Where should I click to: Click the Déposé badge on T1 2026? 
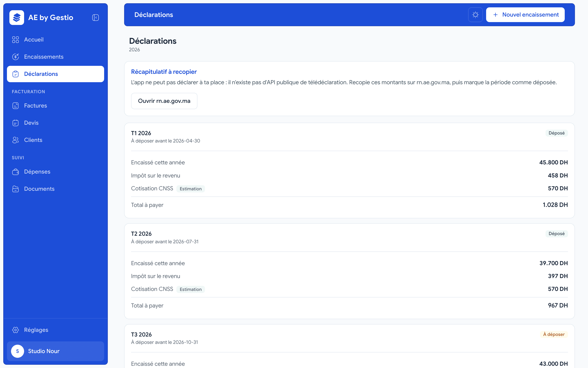[556, 133]
